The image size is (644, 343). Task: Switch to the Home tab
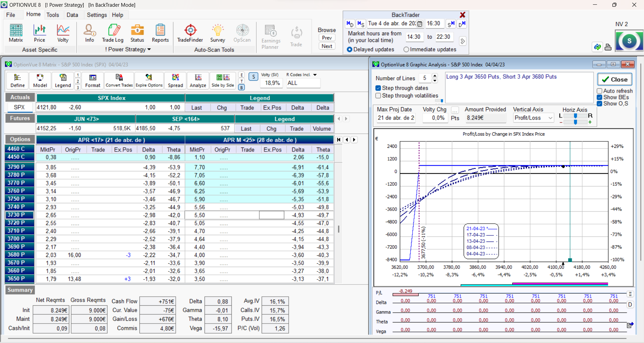(33, 14)
